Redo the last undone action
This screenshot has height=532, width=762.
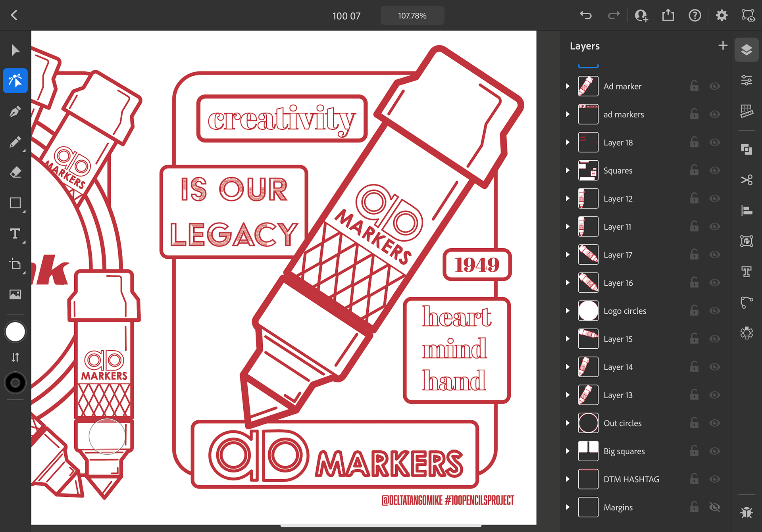pyautogui.click(x=614, y=15)
